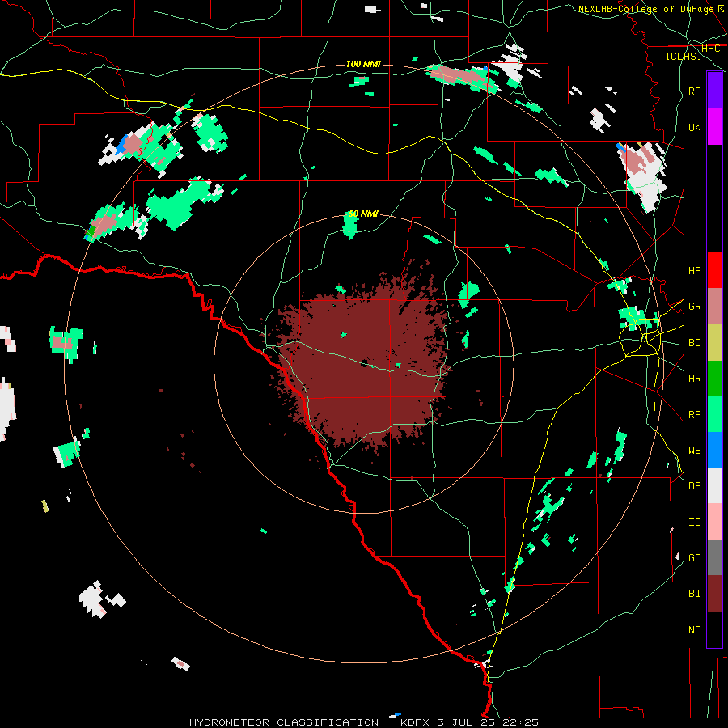Pick the dark green HR legend swatch
Viewport: 728px width, 728px height.
714,379
